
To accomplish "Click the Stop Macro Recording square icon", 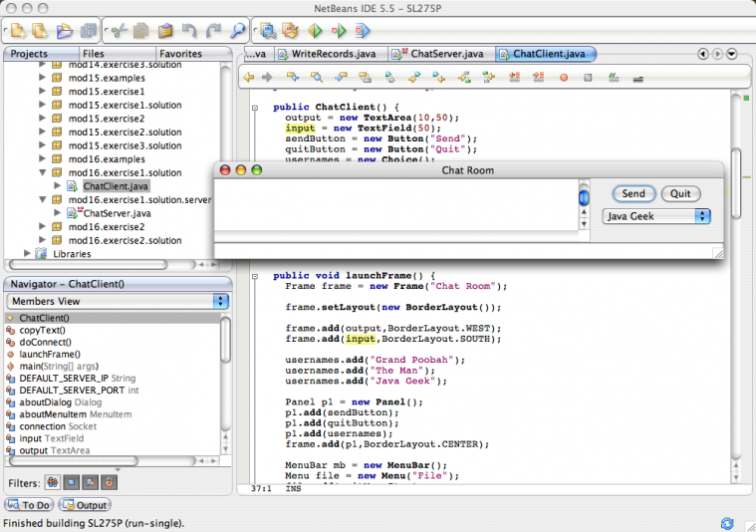I will pyautogui.click(x=588, y=78).
